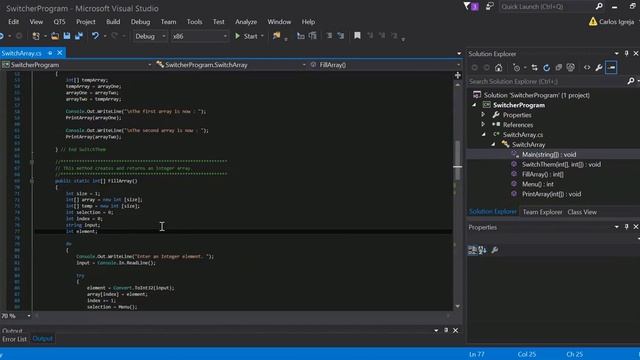Click the split editor icon above scrollbar
The width and height of the screenshot is (640, 360).
point(458,75)
